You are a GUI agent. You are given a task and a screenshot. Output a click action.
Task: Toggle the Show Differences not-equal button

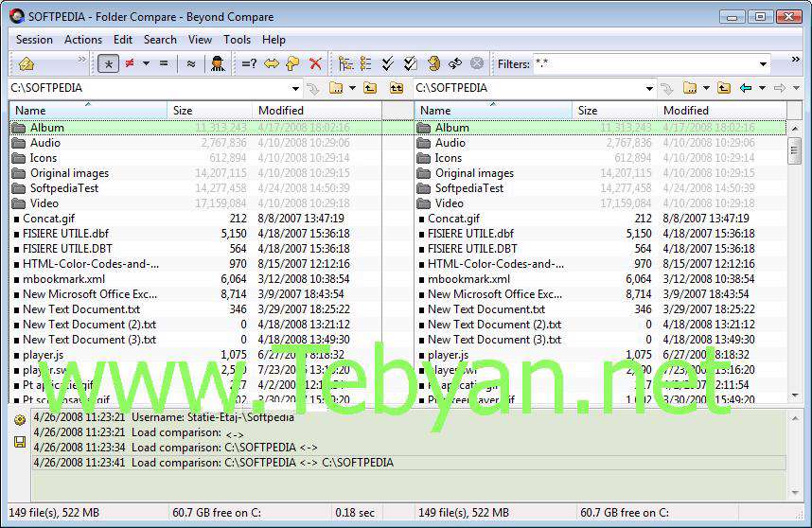coord(130,63)
